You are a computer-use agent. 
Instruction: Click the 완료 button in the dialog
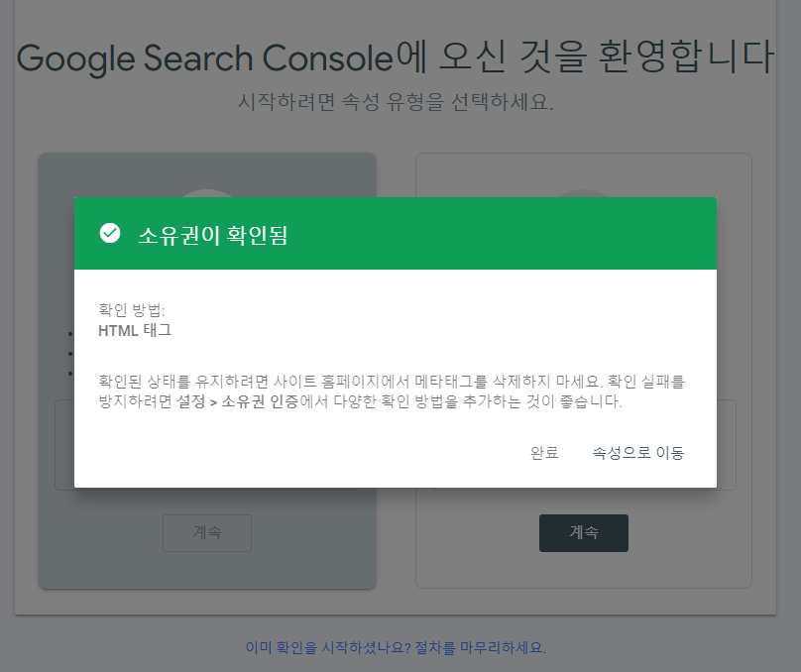[x=544, y=452]
